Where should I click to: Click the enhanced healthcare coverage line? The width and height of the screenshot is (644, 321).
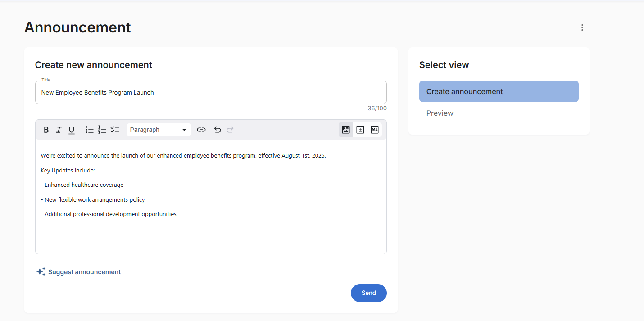pyautogui.click(x=84, y=185)
